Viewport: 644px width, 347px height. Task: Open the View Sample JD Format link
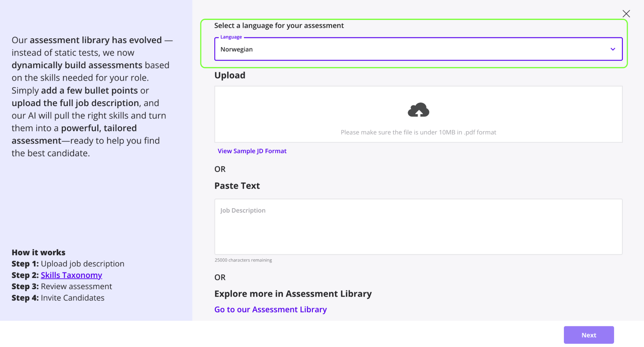coord(252,151)
